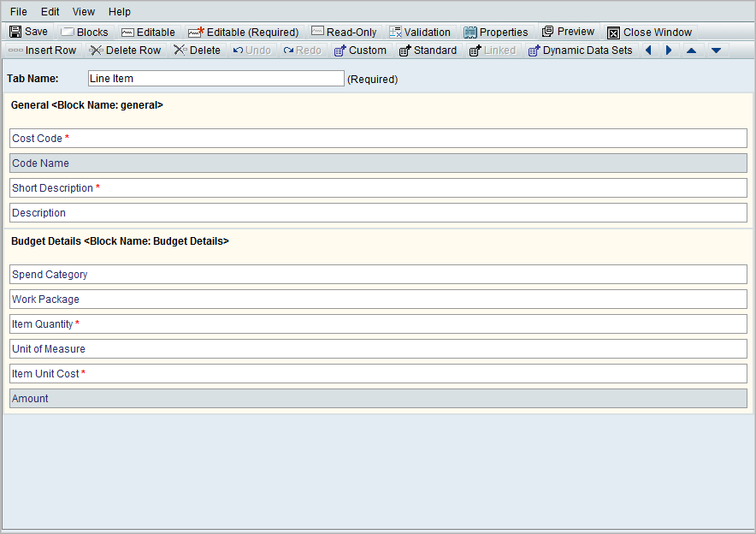Select the Cost Code field row
Image resolution: width=756 pixels, height=534 pixels.
pyautogui.click(x=378, y=139)
